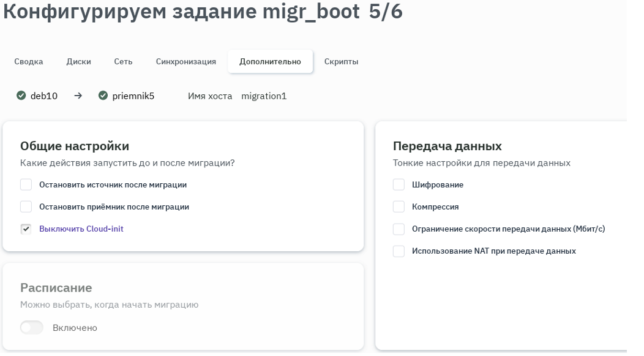Screen dimensions: 644x356
Task: Check Остановить приёмник после миграции
Action: pos(26,206)
